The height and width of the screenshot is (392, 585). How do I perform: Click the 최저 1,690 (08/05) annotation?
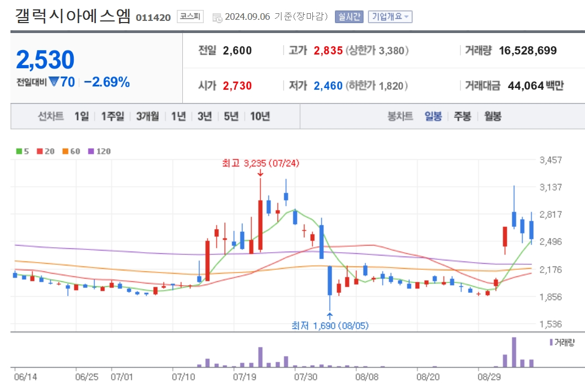[330, 325]
